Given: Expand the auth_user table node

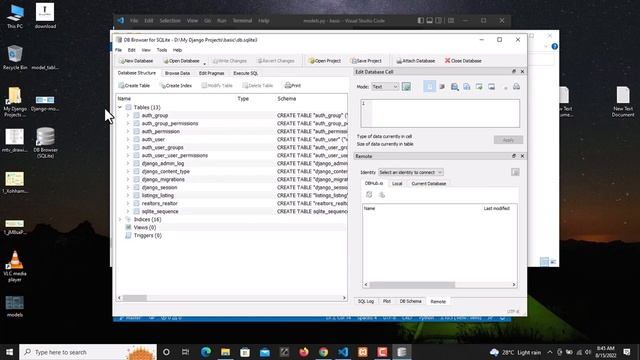Looking at the screenshot, I should click(128, 140).
